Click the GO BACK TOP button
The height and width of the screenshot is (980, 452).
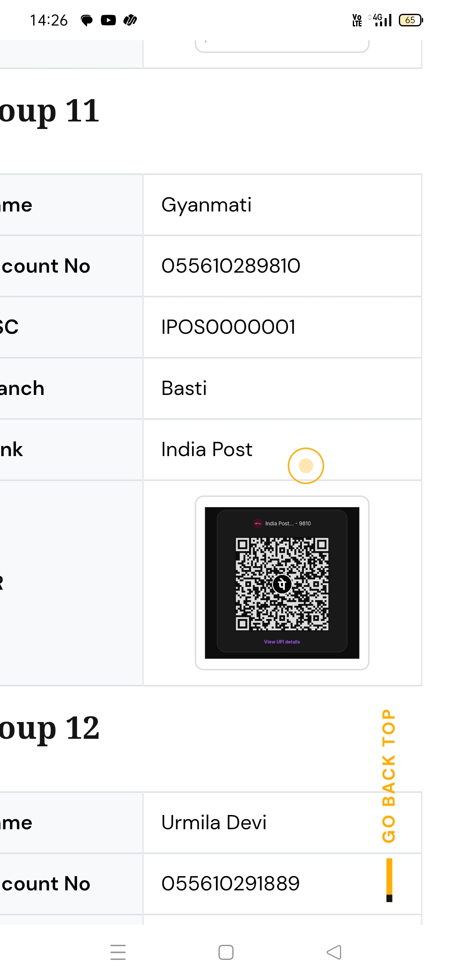389,776
